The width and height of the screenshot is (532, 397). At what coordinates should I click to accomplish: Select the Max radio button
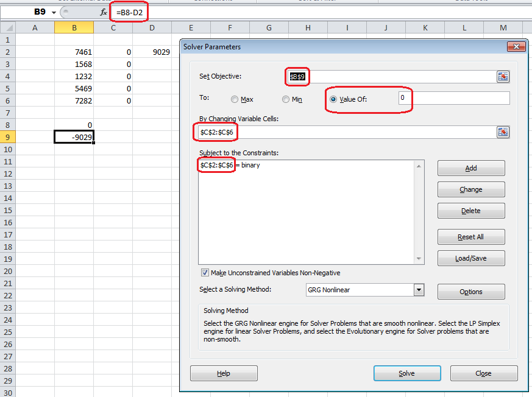[235, 99]
